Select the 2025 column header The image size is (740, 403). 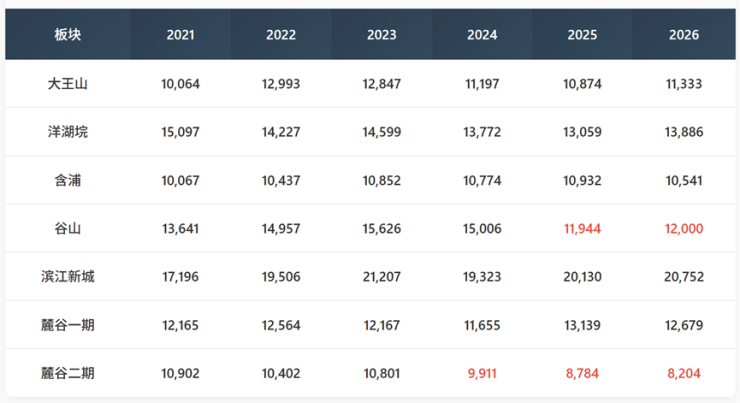click(x=582, y=35)
